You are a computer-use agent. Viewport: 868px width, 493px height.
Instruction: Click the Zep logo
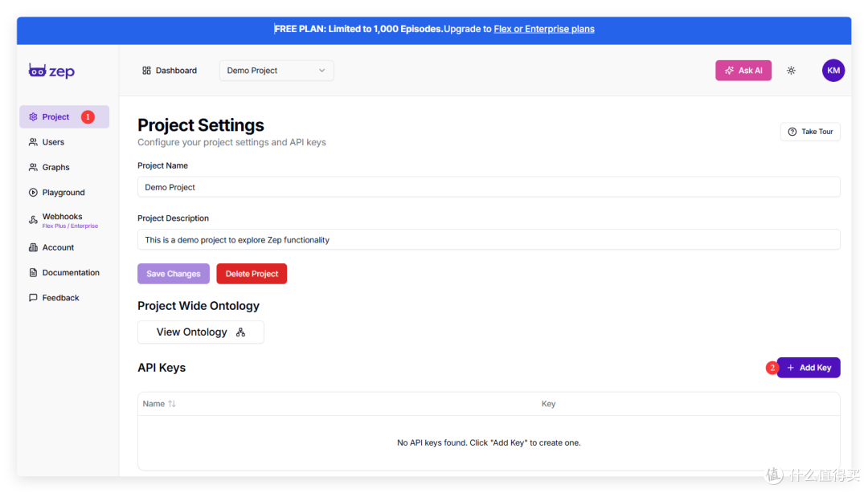pos(51,71)
